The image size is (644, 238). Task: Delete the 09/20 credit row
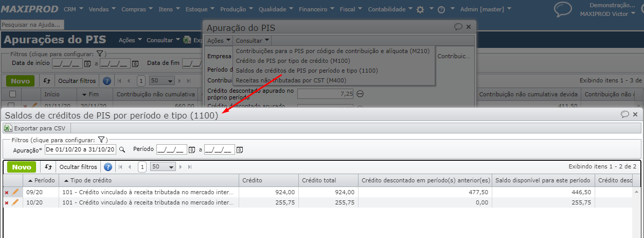click(7, 192)
